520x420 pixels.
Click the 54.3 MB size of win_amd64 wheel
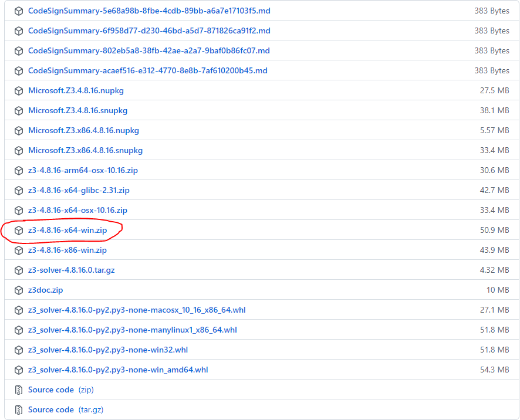494,370
